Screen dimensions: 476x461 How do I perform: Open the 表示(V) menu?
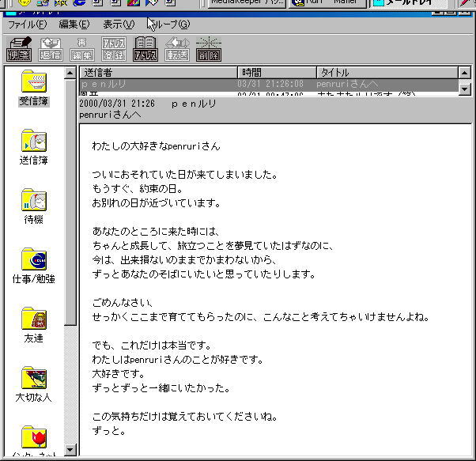tap(119, 25)
